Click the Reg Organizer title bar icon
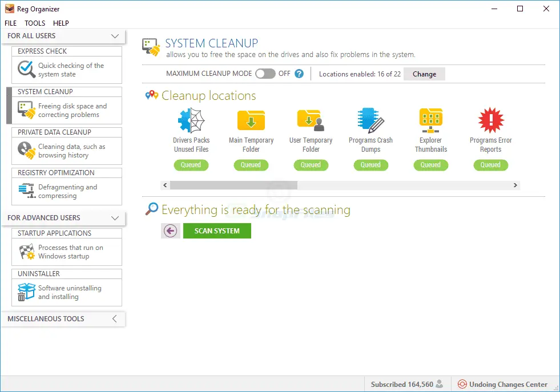Screen dimensions: 560x392 point(10,9)
